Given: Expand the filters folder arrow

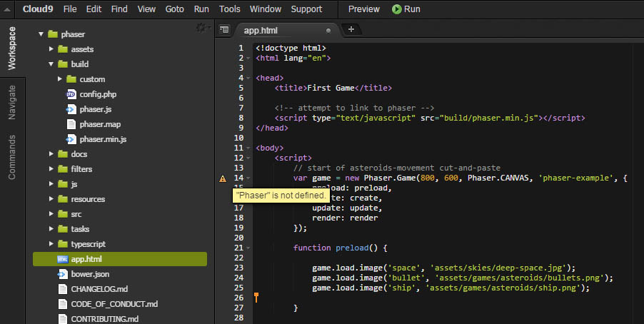Looking at the screenshot, I should click(x=51, y=168).
